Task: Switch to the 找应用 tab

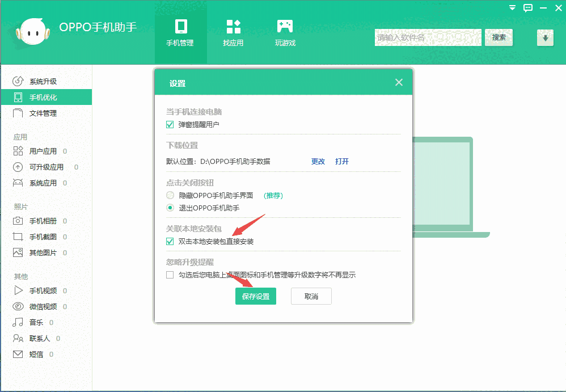Action: pos(233,32)
